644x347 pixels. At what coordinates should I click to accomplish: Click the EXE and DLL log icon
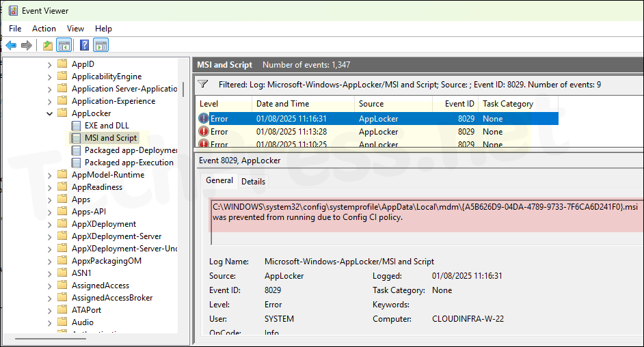[x=76, y=126]
